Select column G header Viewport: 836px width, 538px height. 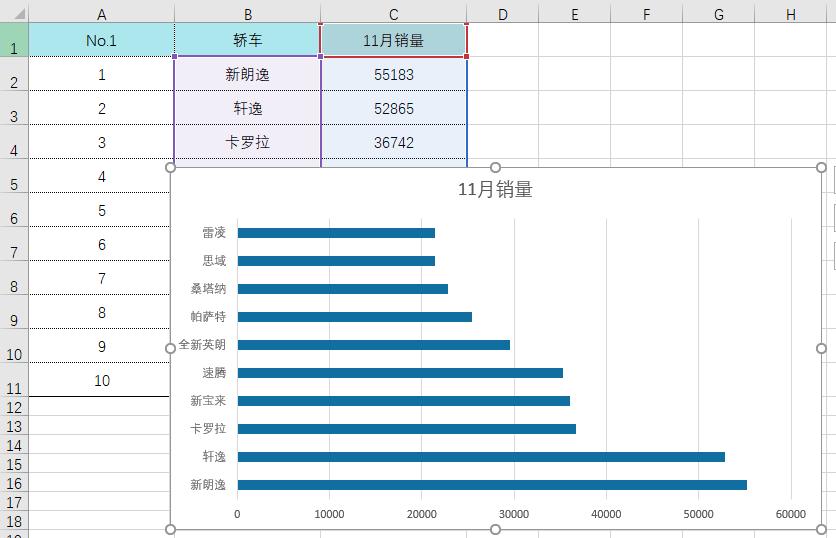[718, 14]
